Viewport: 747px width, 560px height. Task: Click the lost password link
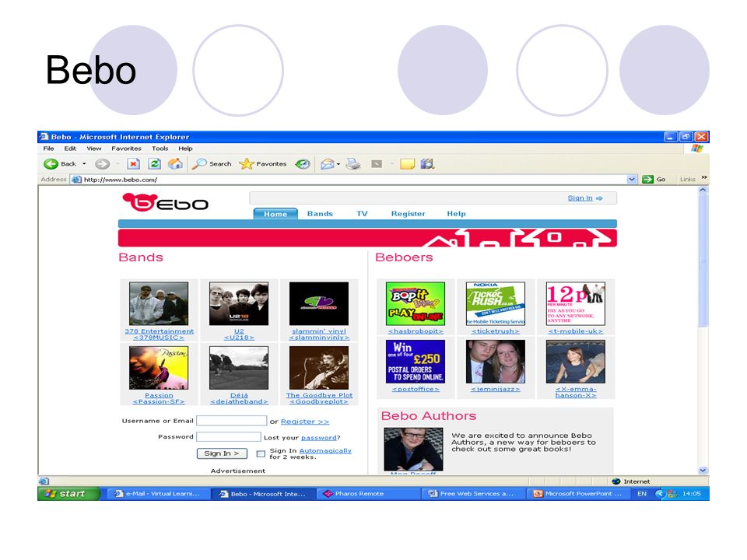319,438
